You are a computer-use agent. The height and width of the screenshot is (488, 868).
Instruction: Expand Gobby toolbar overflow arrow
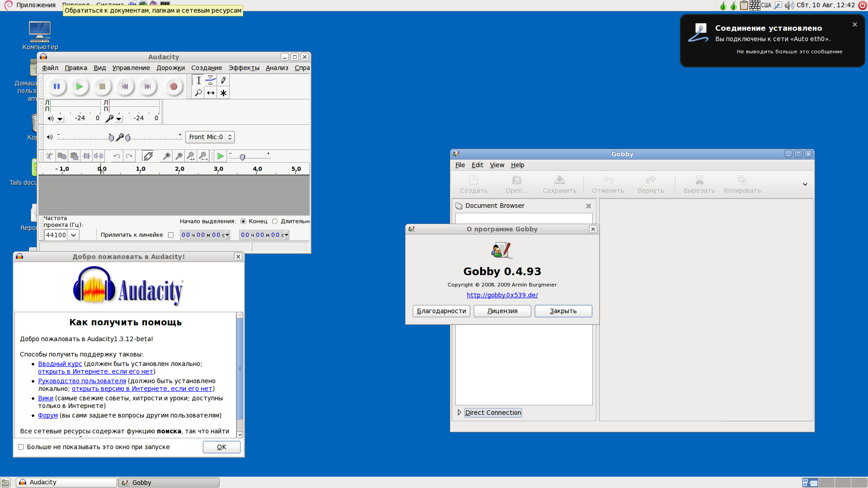[805, 184]
